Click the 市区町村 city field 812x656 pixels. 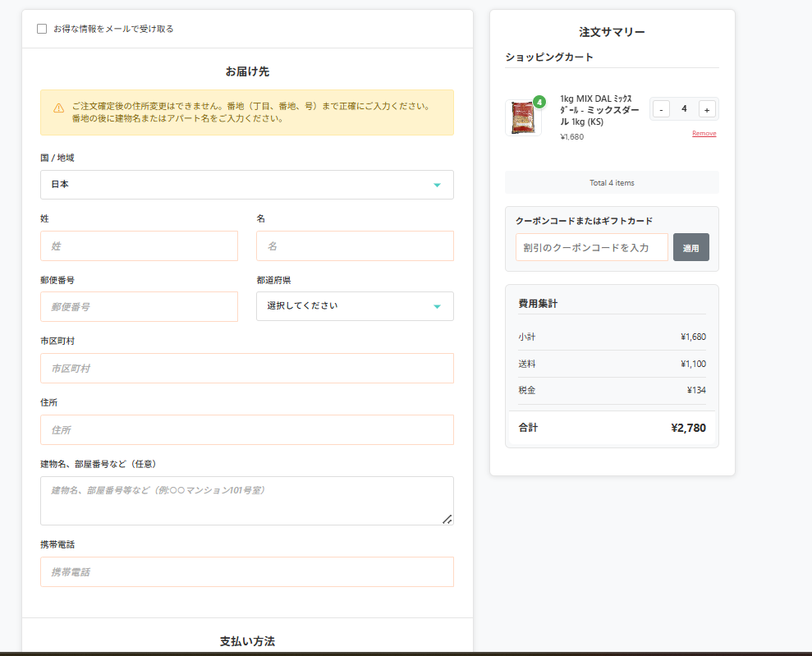coord(246,368)
